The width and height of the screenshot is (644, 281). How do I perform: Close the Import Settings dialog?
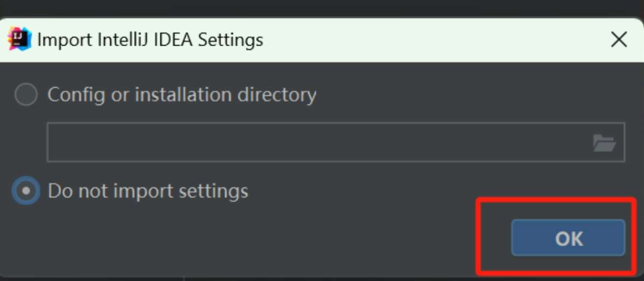tap(619, 39)
